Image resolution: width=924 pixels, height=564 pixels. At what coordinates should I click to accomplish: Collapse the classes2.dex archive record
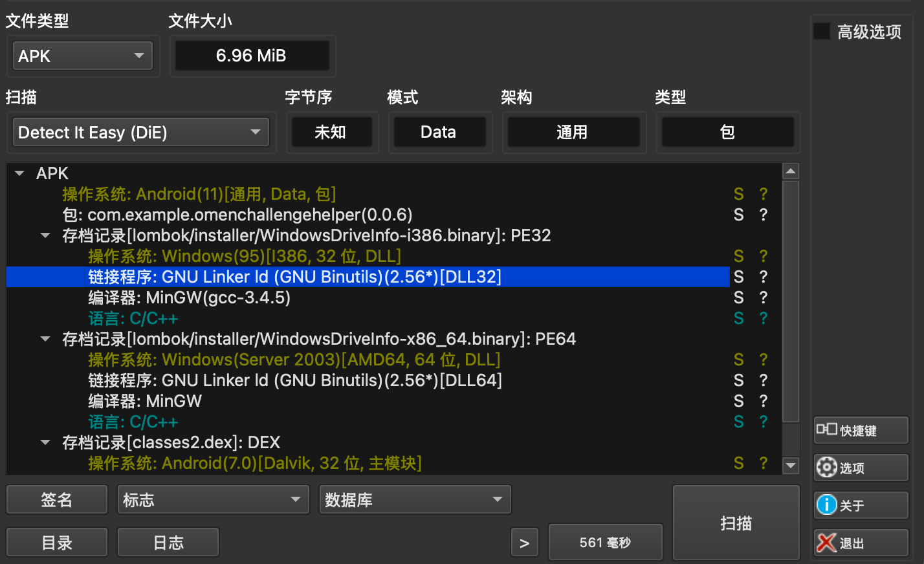tap(45, 442)
